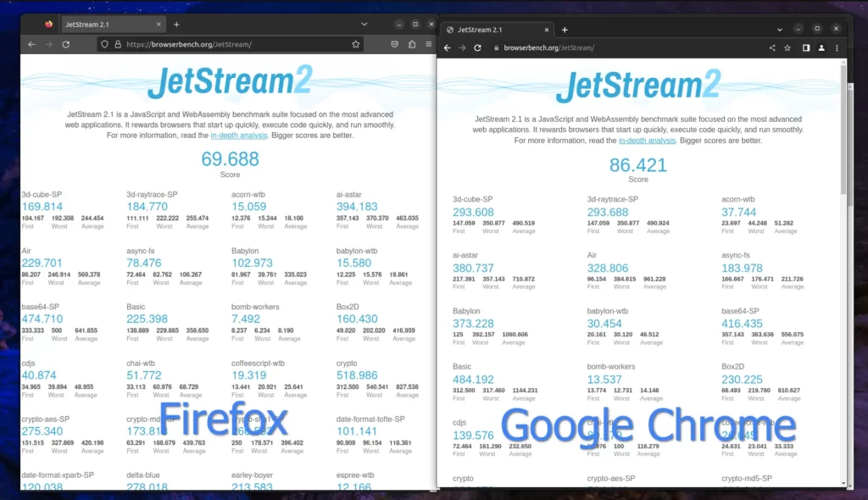Go back in Firefox window
868x500 pixels.
[31, 44]
